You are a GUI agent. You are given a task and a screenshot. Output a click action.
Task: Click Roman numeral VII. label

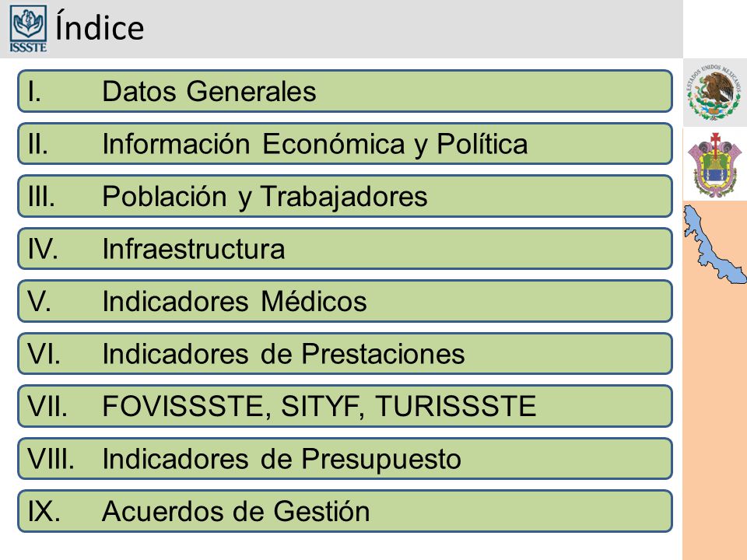[x=47, y=406]
